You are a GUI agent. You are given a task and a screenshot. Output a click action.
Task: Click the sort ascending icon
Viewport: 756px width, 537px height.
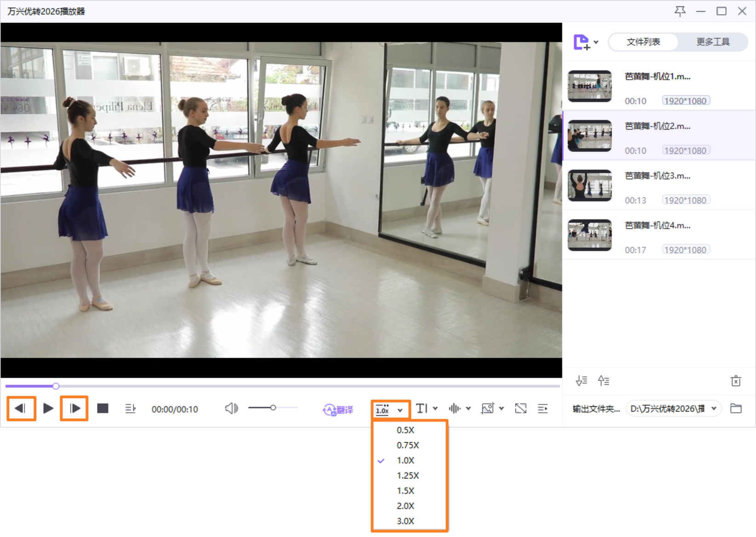(x=603, y=381)
